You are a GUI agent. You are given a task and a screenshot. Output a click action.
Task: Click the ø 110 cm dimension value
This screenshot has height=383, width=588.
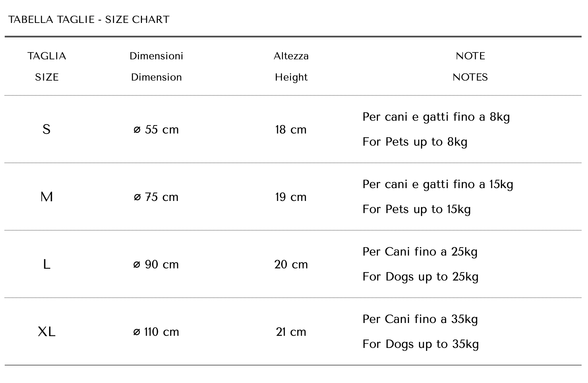click(156, 332)
